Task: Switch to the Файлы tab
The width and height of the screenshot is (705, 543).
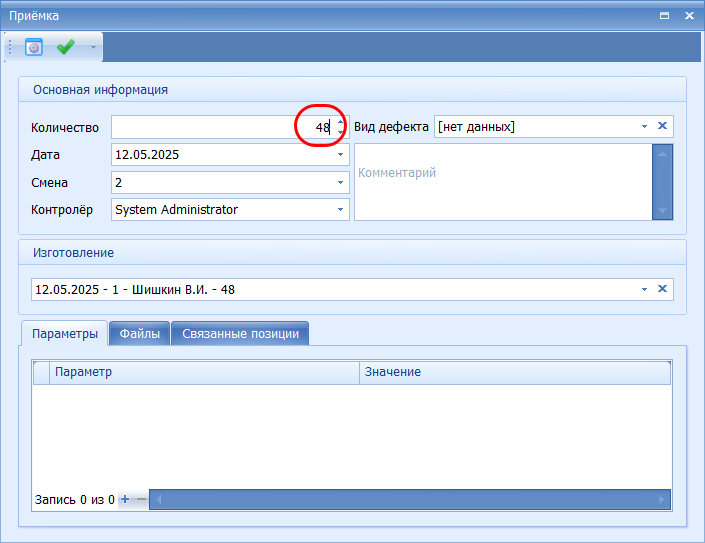Action: pyautogui.click(x=140, y=334)
